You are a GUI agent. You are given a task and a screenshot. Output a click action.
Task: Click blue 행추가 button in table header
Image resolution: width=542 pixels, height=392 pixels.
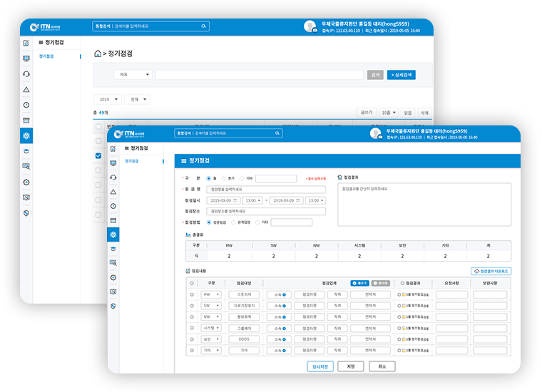[360, 283]
